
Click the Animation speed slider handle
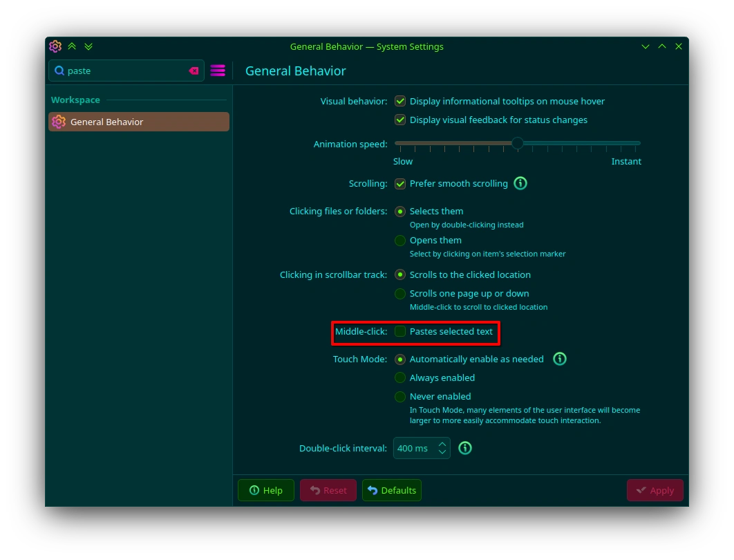point(517,143)
